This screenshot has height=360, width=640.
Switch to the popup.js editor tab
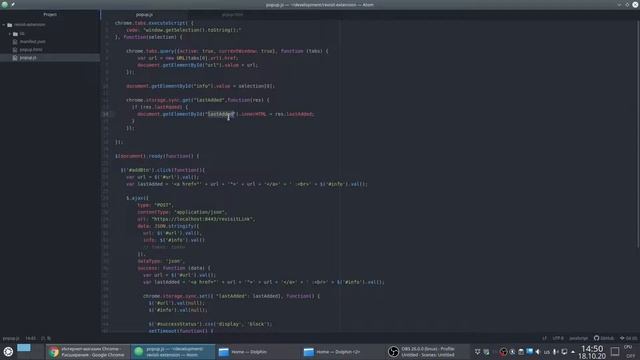(x=144, y=15)
